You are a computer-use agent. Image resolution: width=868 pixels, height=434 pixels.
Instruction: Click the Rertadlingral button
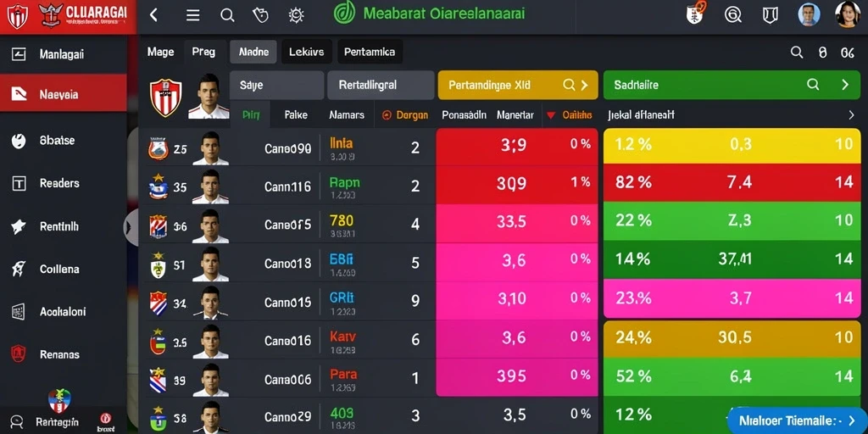pyautogui.click(x=381, y=86)
